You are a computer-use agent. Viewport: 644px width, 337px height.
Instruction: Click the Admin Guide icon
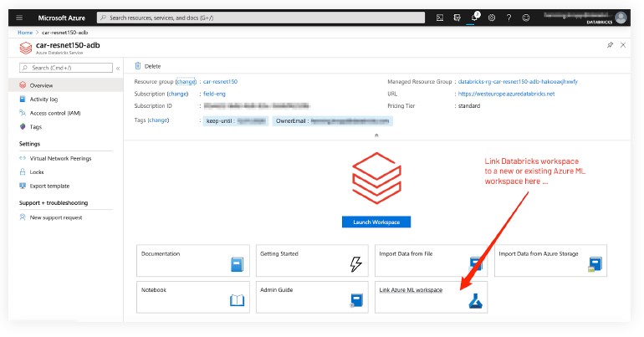[x=356, y=300]
